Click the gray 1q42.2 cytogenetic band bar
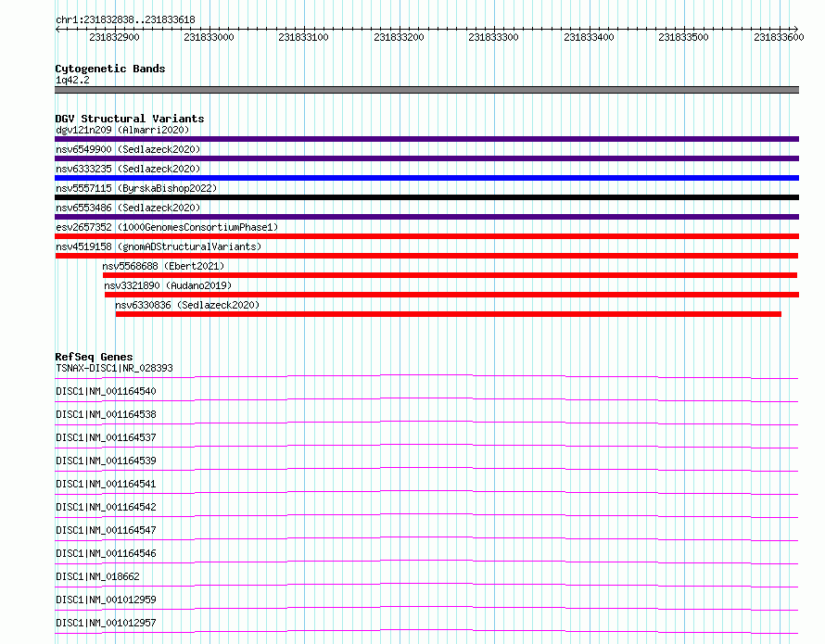This screenshot has height=644, width=825. (426, 90)
